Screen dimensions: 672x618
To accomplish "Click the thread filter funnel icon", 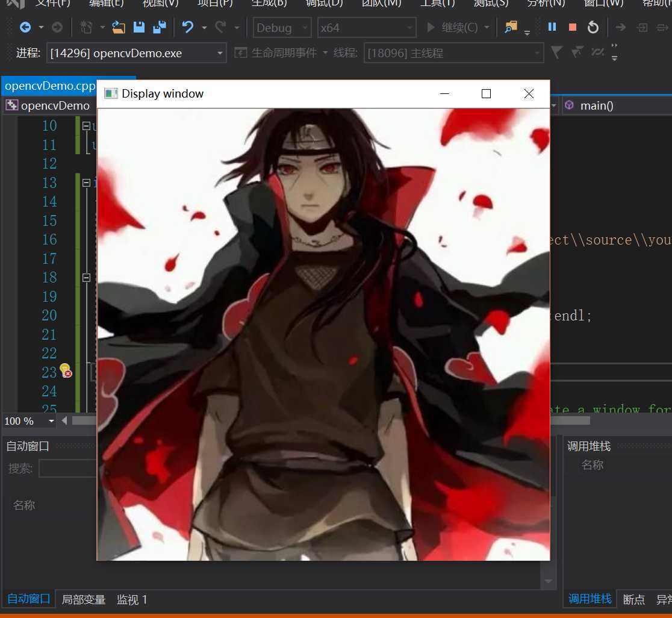I will [x=557, y=52].
